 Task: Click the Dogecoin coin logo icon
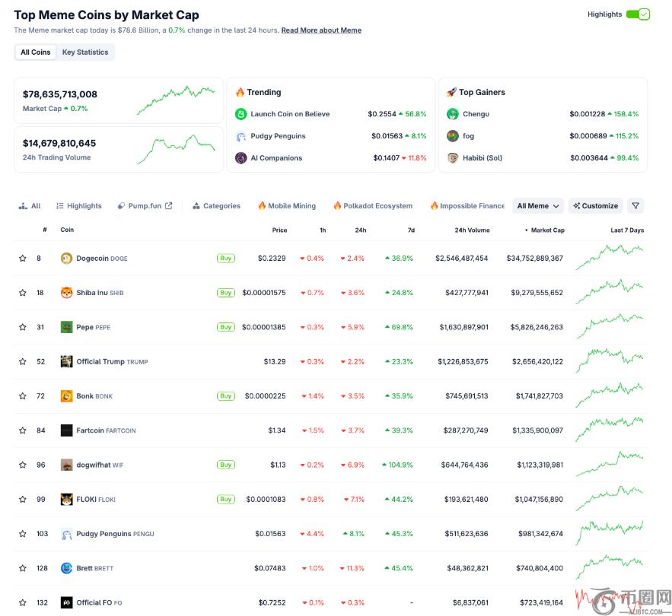coord(66,259)
